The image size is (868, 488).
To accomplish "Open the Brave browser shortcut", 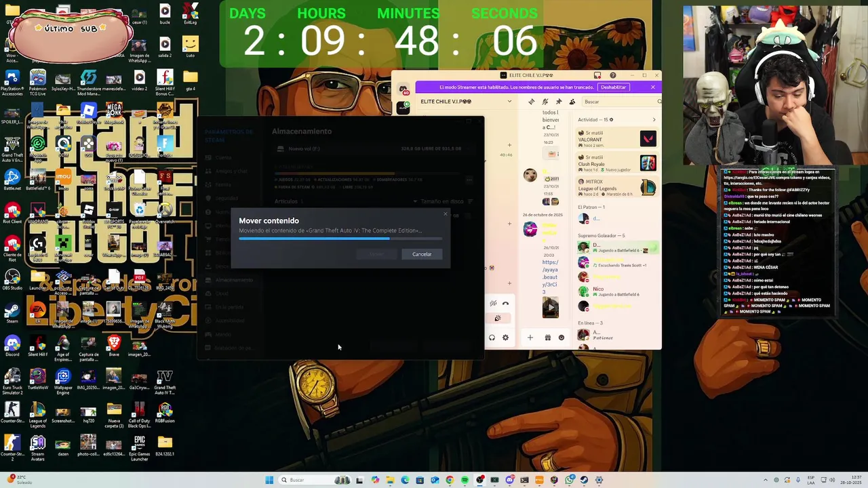I will tap(114, 346).
